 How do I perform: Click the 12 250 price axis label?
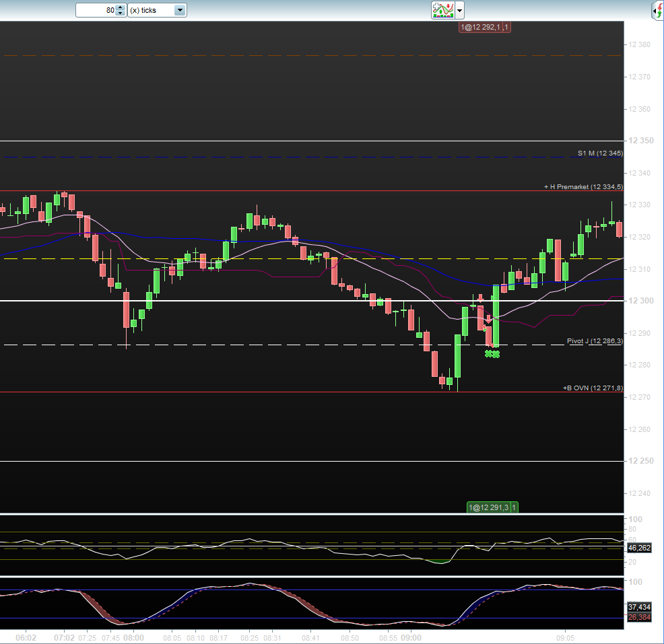click(x=640, y=461)
